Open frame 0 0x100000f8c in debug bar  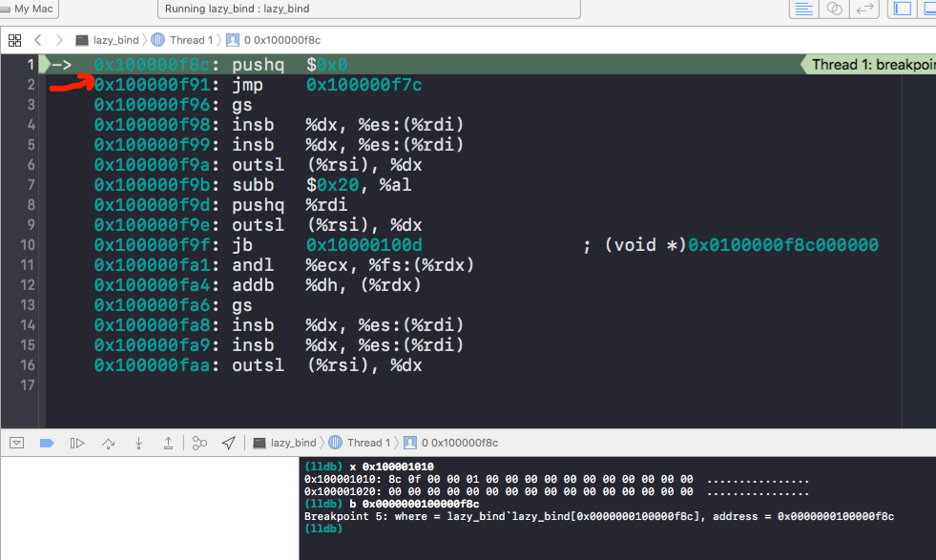tap(451, 443)
